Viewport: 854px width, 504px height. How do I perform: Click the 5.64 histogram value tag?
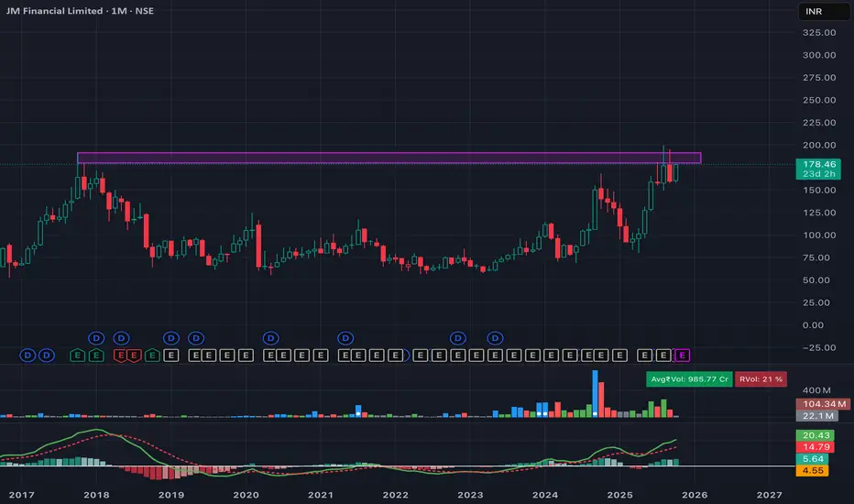(x=813, y=459)
